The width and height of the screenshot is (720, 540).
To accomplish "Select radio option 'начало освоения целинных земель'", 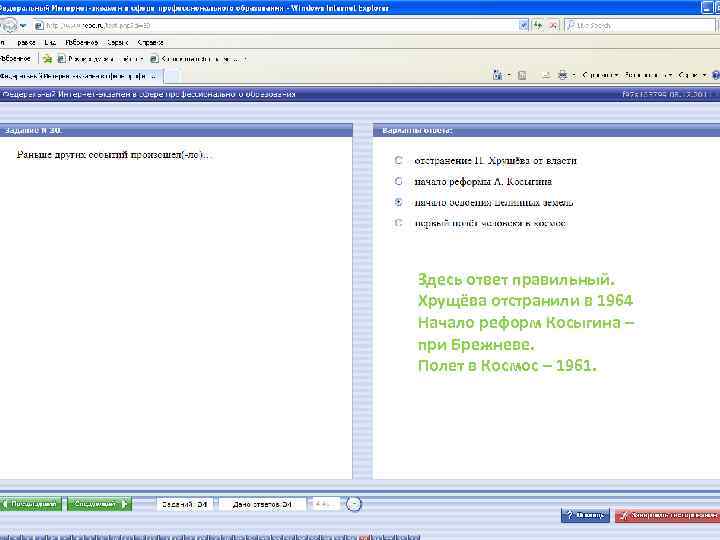I will point(399,202).
